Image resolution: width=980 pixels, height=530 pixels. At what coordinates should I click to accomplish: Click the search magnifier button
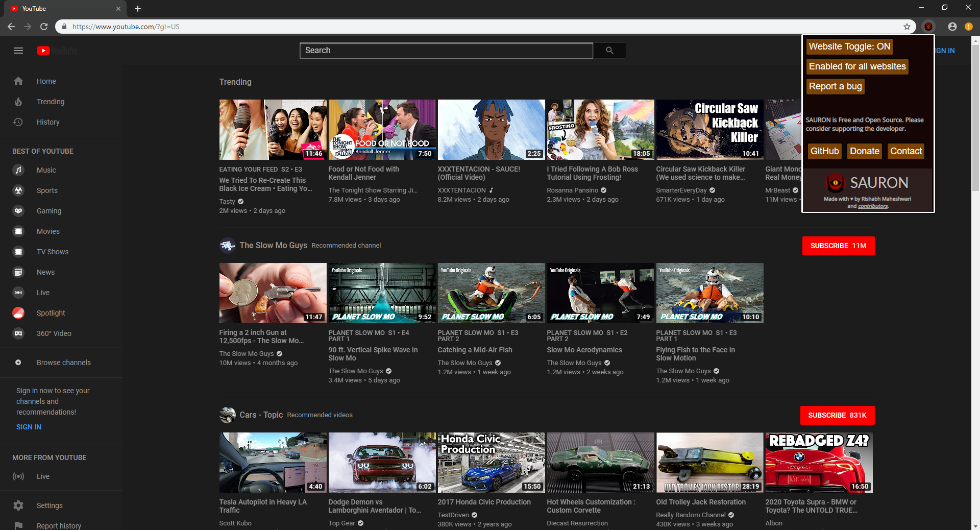pos(609,51)
